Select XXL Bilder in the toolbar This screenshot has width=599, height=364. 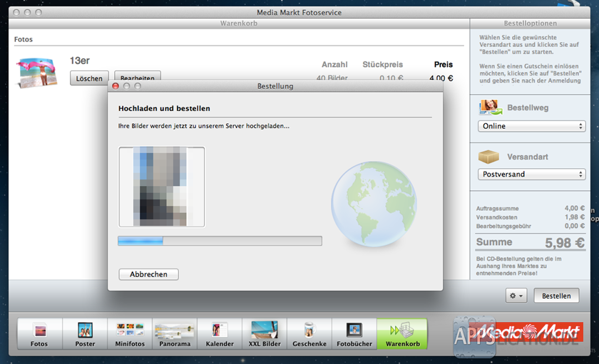coord(265,334)
